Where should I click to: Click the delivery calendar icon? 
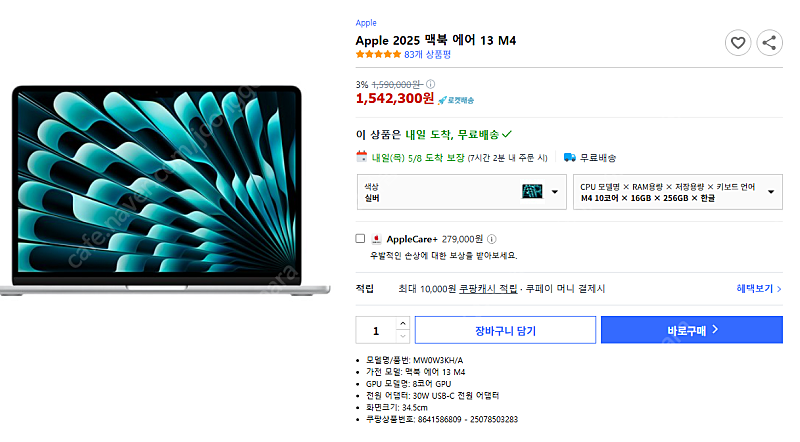coord(361,156)
